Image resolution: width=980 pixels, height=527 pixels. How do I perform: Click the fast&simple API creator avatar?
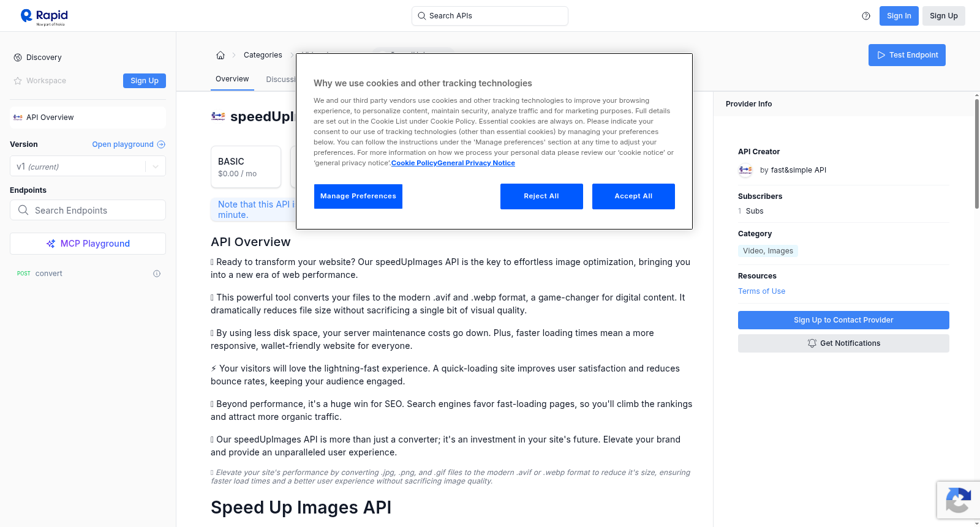(745, 170)
